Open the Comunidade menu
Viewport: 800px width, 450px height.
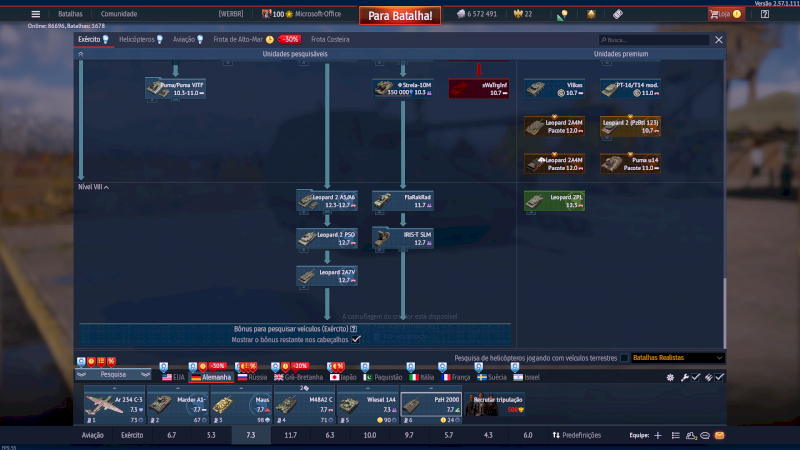tap(119, 14)
